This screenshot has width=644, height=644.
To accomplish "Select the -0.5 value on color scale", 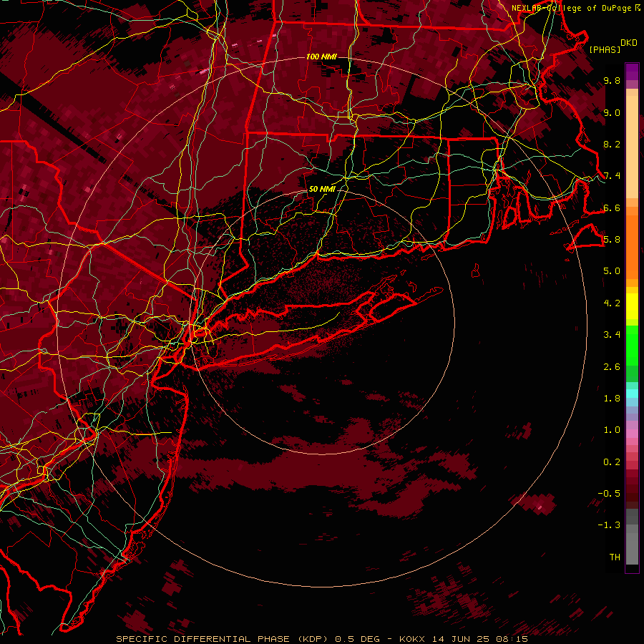I will point(609,494).
